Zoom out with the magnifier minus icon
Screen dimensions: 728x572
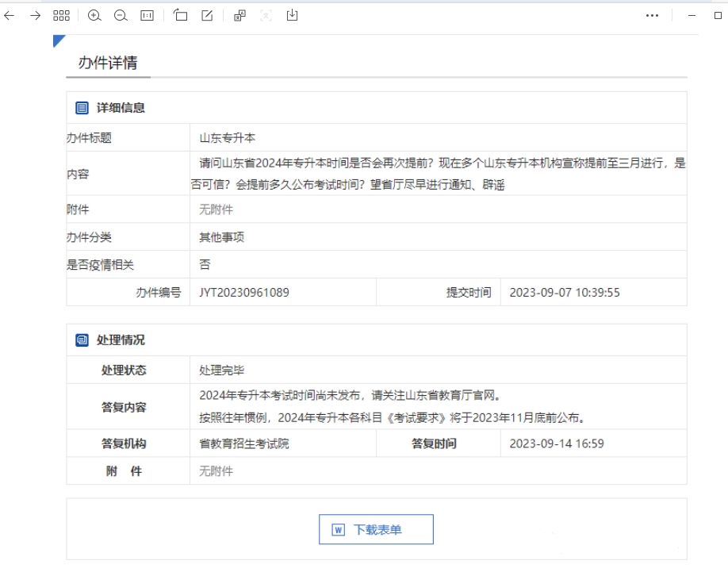pos(121,15)
